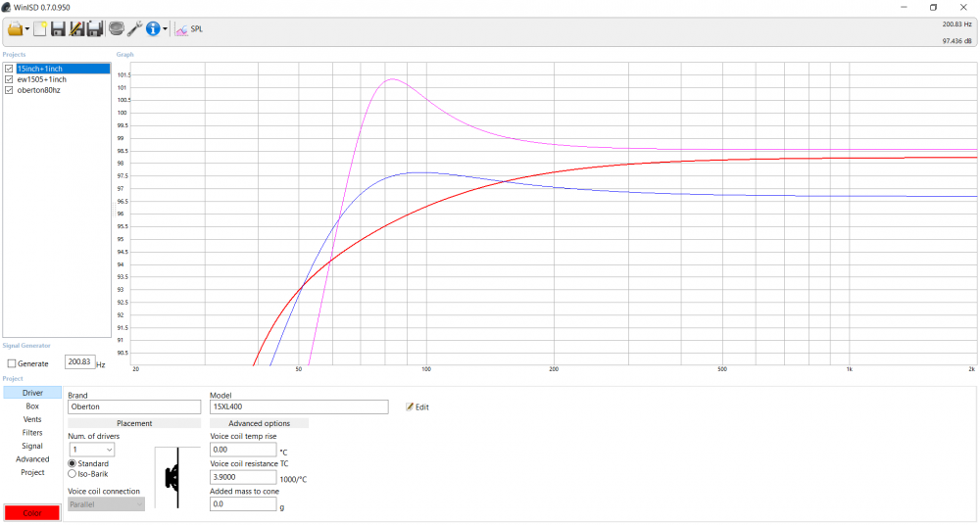
Task: Create a new project file
Action: click(x=40, y=28)
